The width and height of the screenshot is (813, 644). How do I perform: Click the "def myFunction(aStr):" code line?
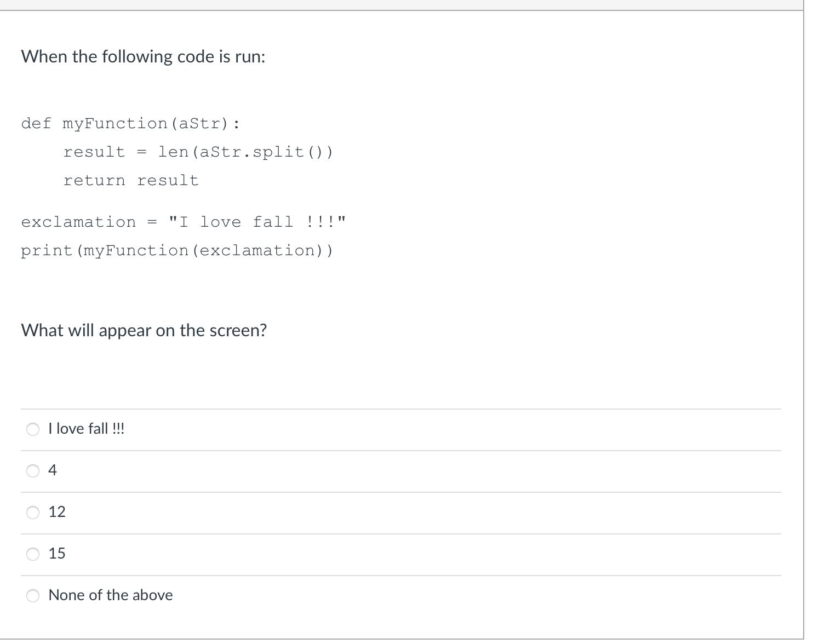[x=130, y=124]
